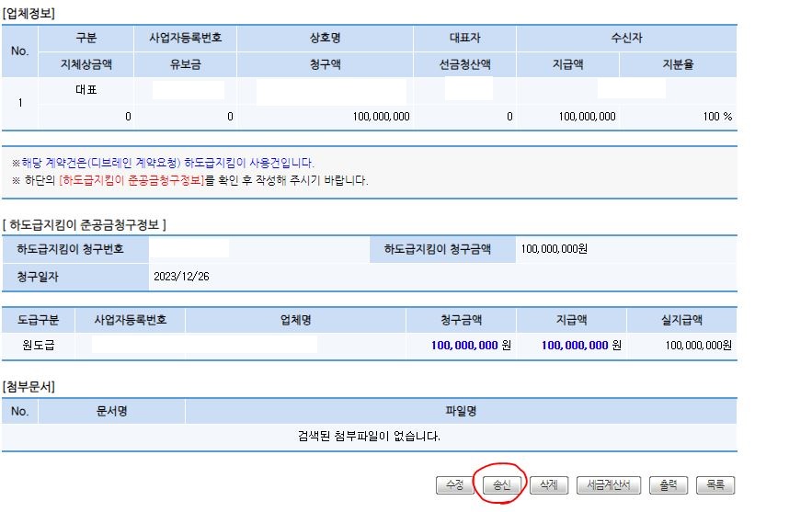Select the 청구일자 value 2023/12/26
Screen dimensions: 812x512
(x=181, y=277)
